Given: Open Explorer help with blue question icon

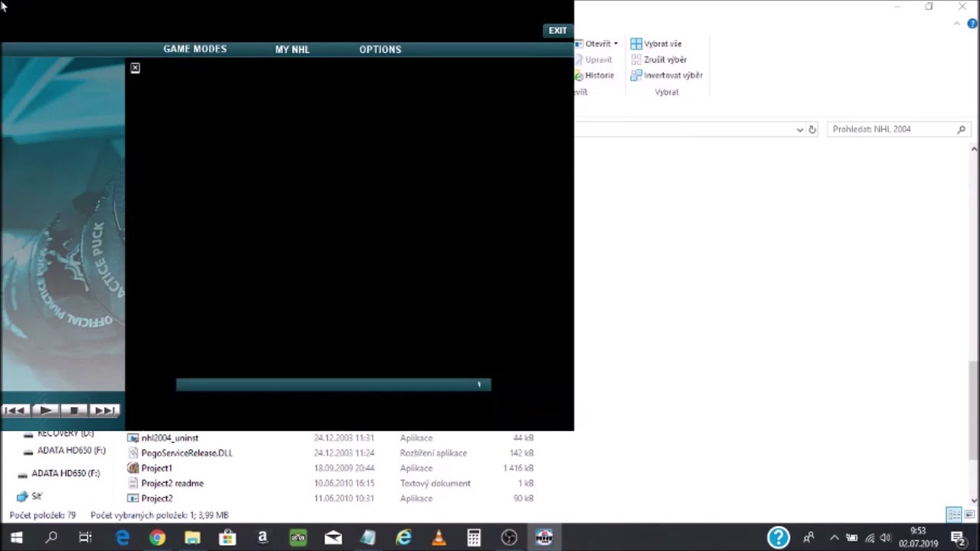Looking at the screenshot, I should point(972,24).
